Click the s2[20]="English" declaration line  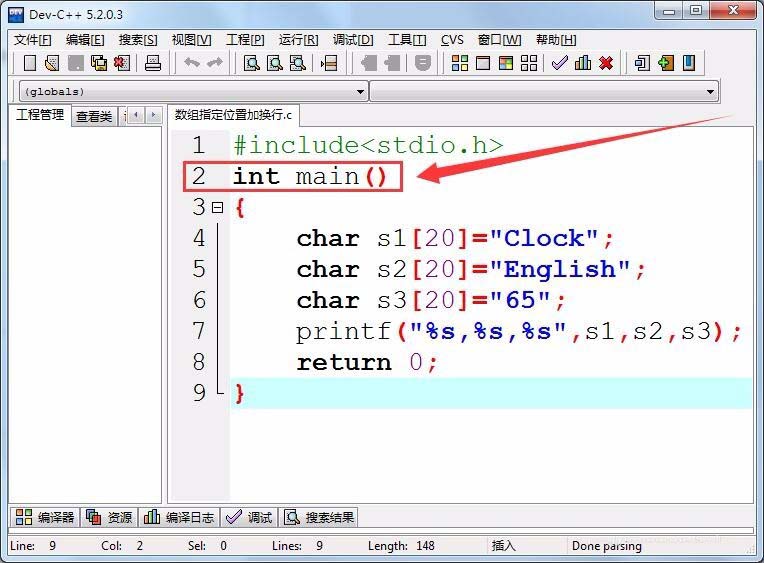point(471,270)
